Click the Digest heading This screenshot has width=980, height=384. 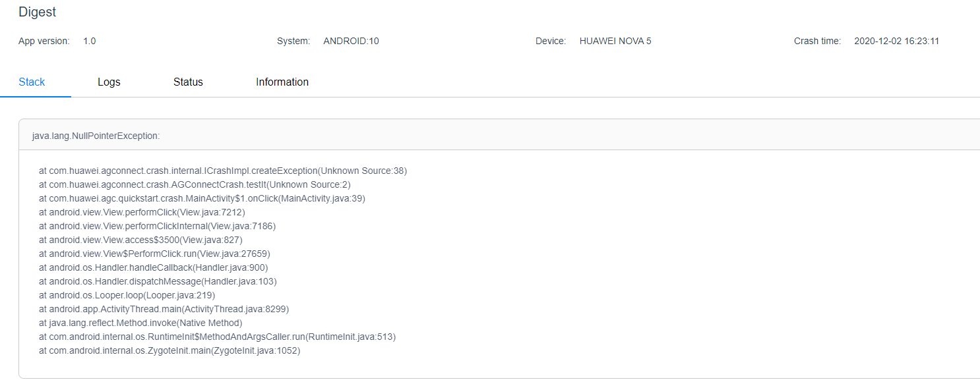[37, 12]
